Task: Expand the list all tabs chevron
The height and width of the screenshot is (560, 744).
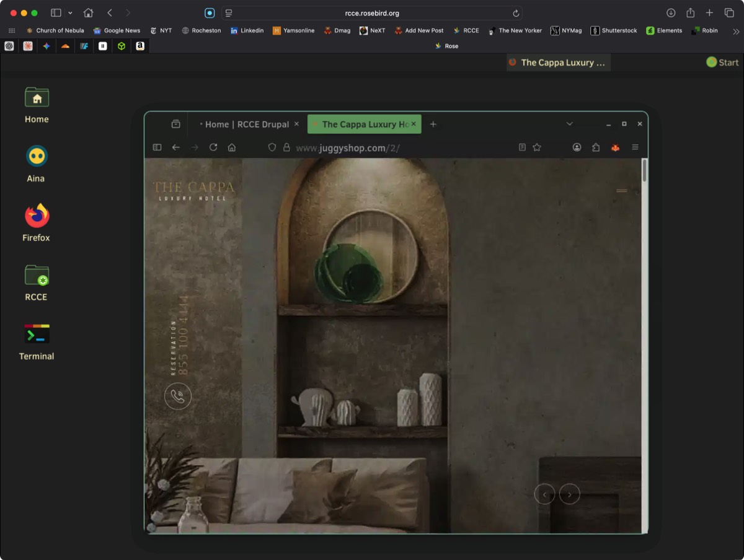Action: pyautogui.click(x=569, y=124)
